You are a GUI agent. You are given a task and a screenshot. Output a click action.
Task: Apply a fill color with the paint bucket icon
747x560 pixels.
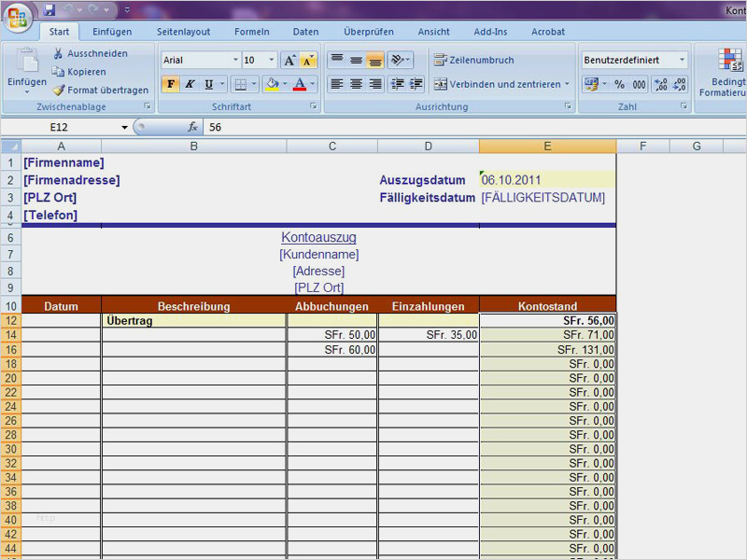coord(272,84)
